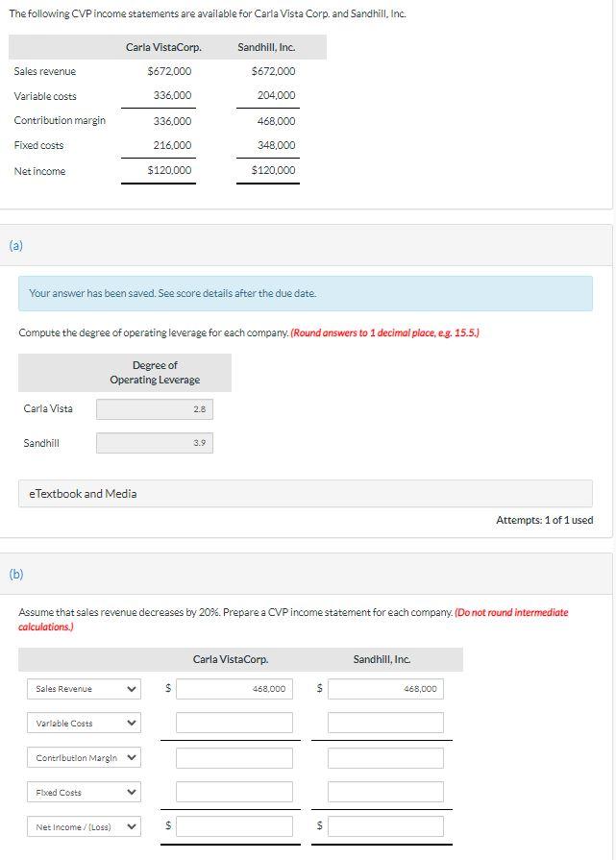Click the red rounding instruction text in part (a)
The height and width of the screenshot is (860, 616).
384,332
